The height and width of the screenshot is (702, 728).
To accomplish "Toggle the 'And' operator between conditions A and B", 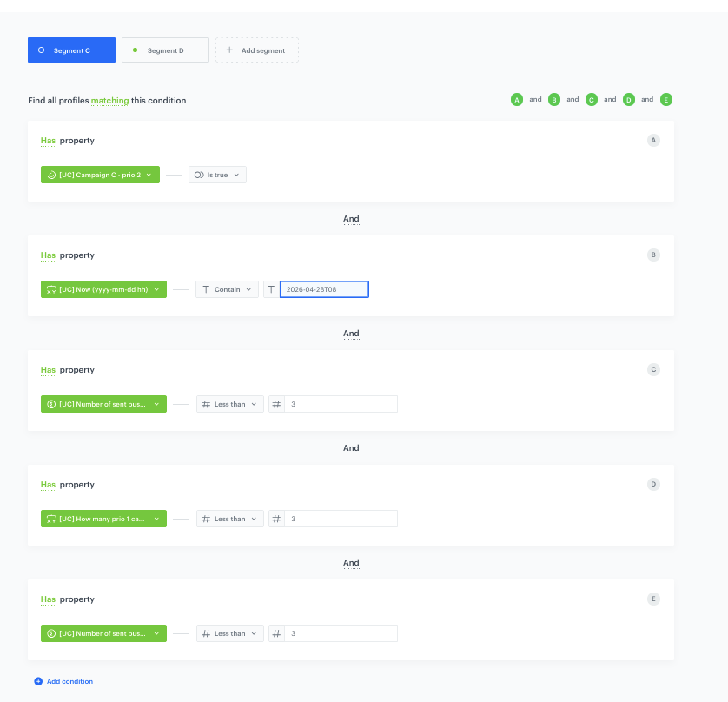I will point(351,219).
